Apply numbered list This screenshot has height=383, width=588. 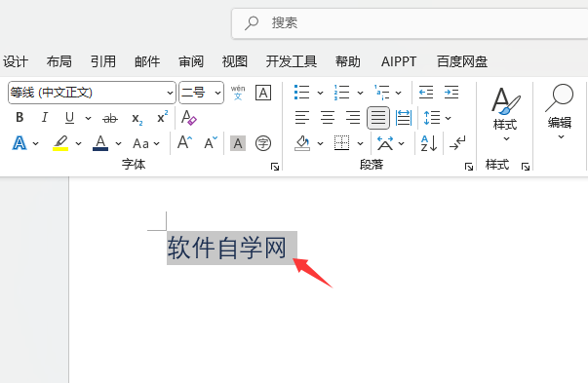(x=341, y=93)
